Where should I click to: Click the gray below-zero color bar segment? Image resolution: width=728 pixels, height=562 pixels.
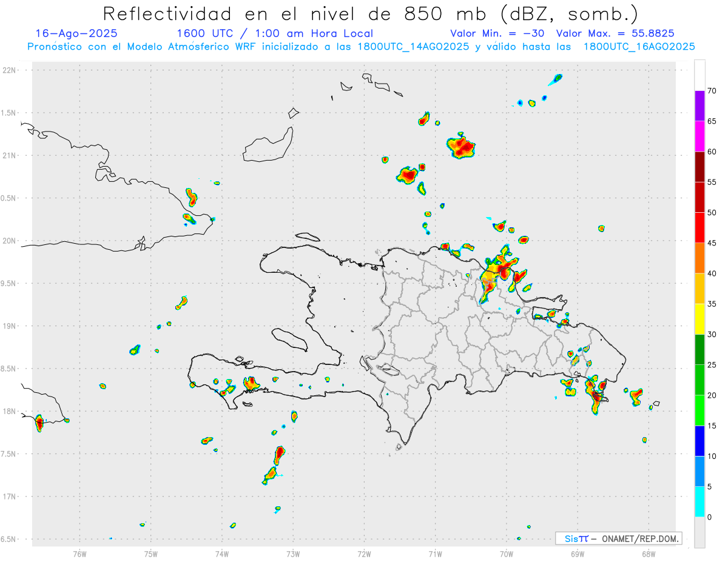[699, 532]
